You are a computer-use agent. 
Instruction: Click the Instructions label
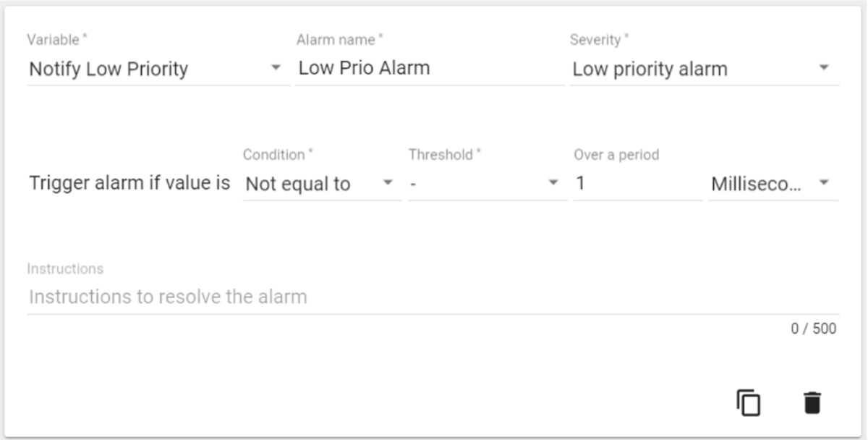65,269
